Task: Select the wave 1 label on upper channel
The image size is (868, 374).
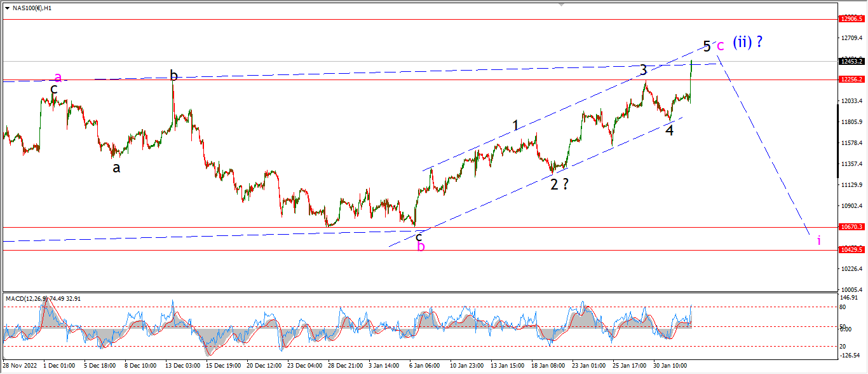Action: point(516,126)
